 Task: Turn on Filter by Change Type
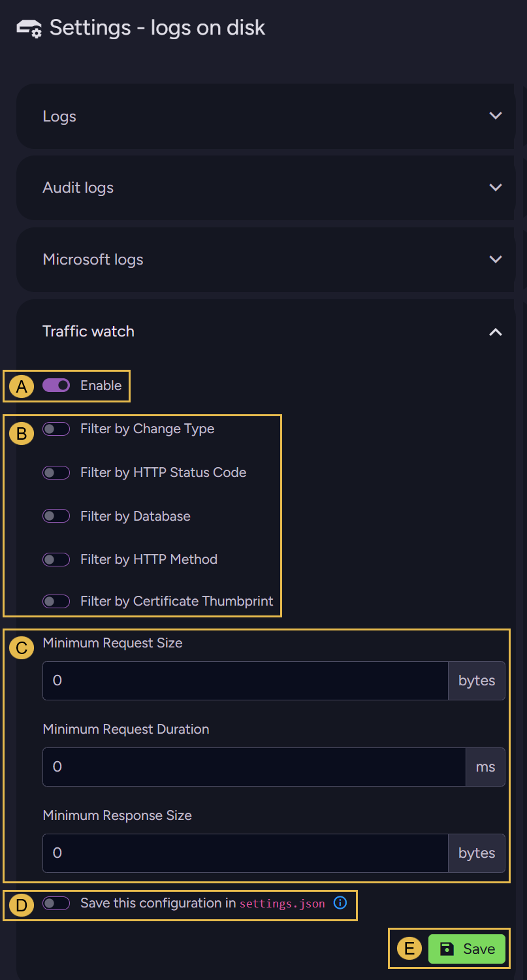(56, 429)
